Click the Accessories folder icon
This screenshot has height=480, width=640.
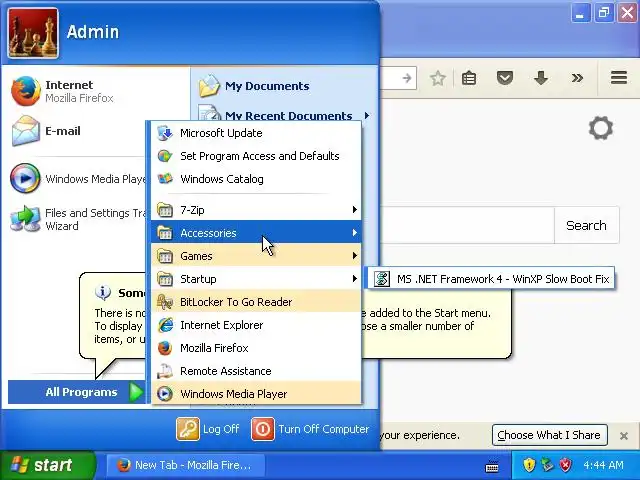tap(165, 233)
